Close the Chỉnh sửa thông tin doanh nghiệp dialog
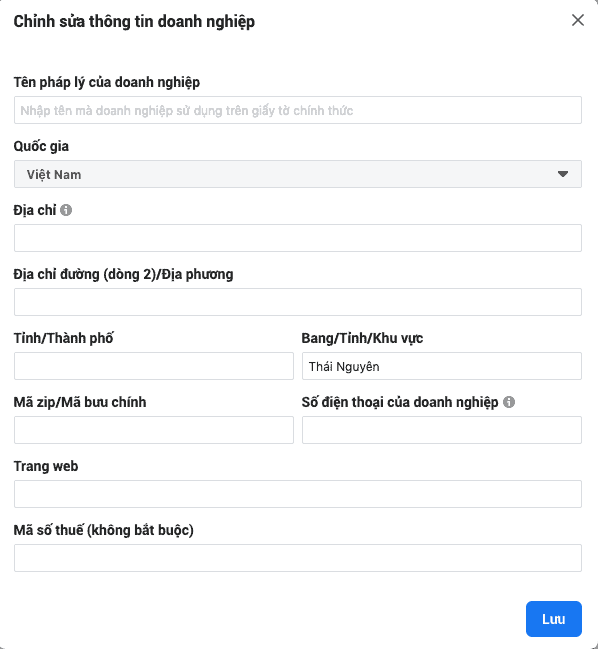 578,20
